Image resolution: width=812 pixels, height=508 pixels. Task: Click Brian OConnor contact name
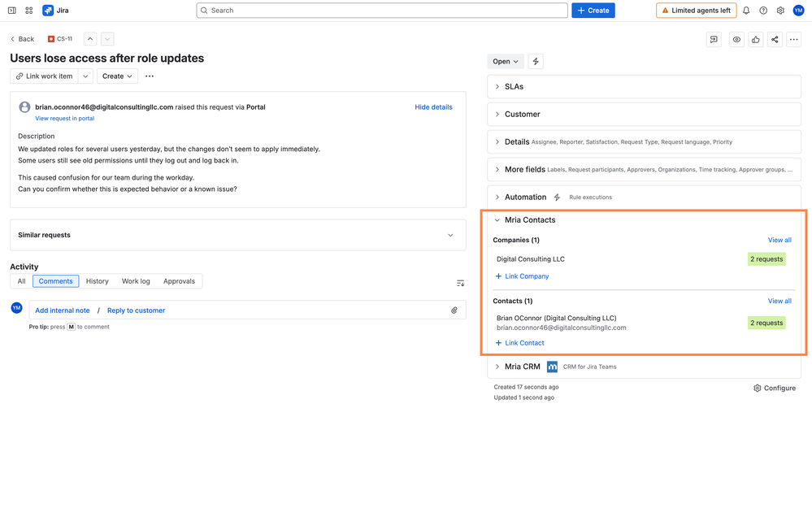tap(557, 319)
